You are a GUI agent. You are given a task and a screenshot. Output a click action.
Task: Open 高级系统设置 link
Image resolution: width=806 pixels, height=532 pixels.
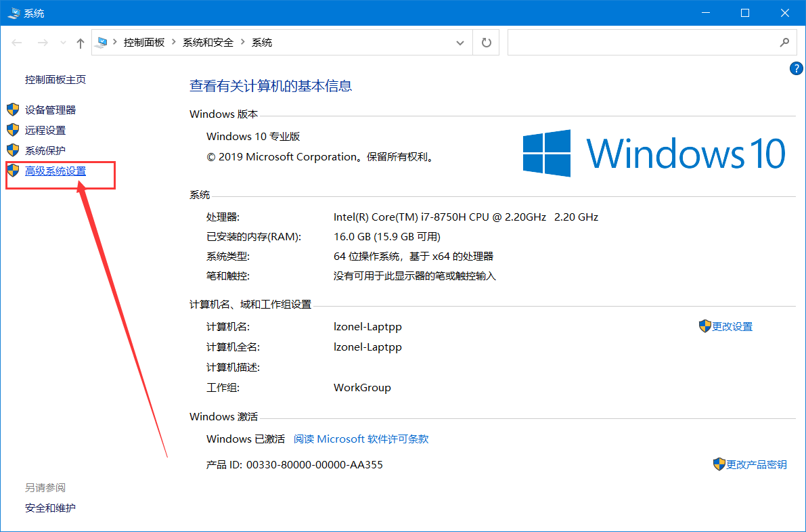(x=55, y=171)
